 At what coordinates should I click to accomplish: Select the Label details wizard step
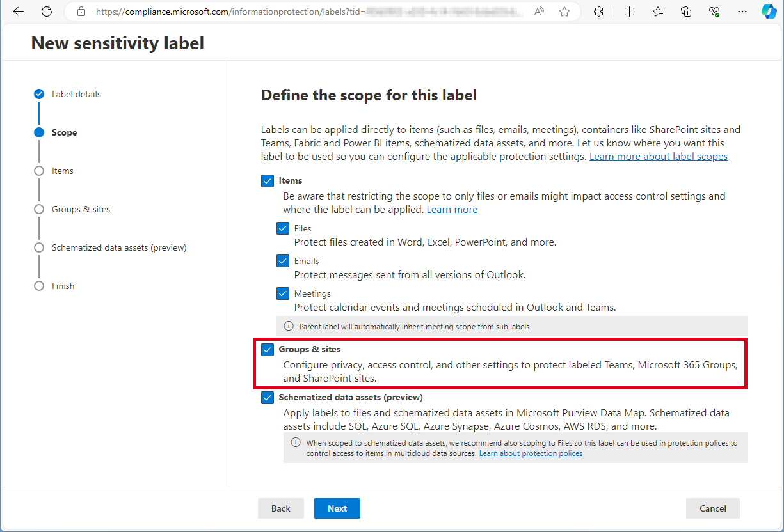76,94
